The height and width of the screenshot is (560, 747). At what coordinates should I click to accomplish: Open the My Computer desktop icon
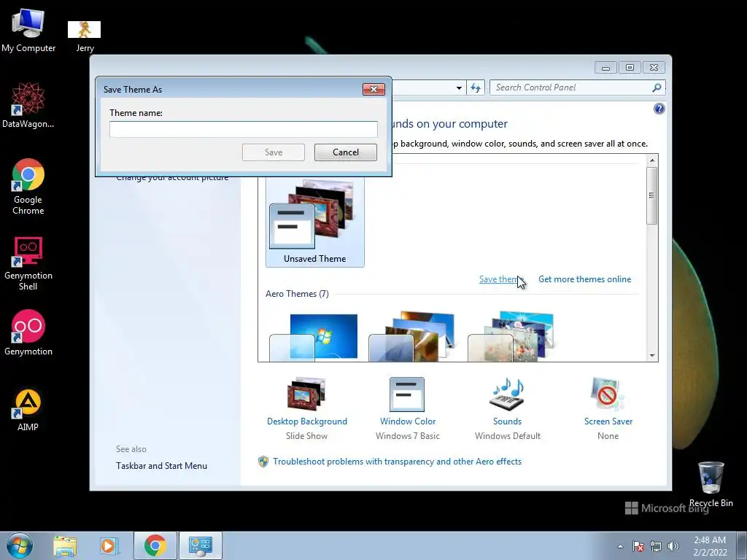click(x=28, y=29)
